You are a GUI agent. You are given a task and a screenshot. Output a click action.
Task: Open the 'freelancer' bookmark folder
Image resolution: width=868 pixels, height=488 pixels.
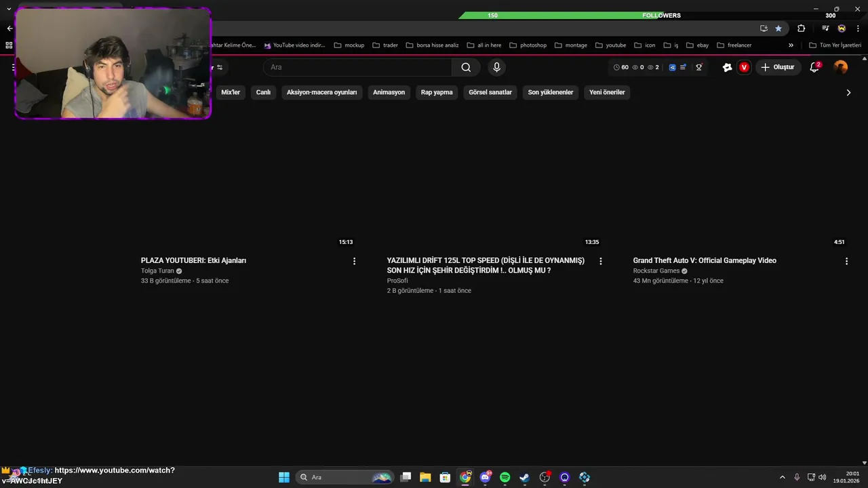[x=734, y=45]
